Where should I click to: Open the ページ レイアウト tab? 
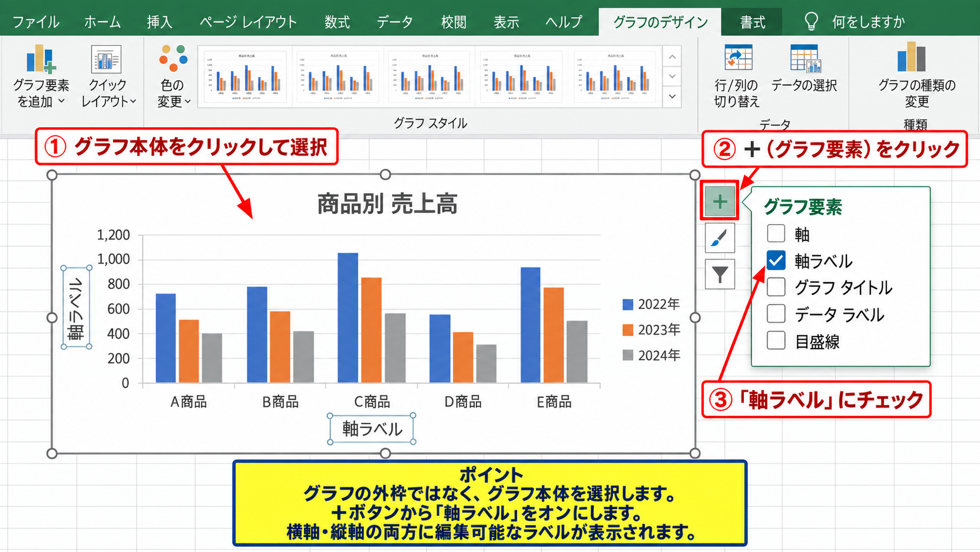point(249,22)
